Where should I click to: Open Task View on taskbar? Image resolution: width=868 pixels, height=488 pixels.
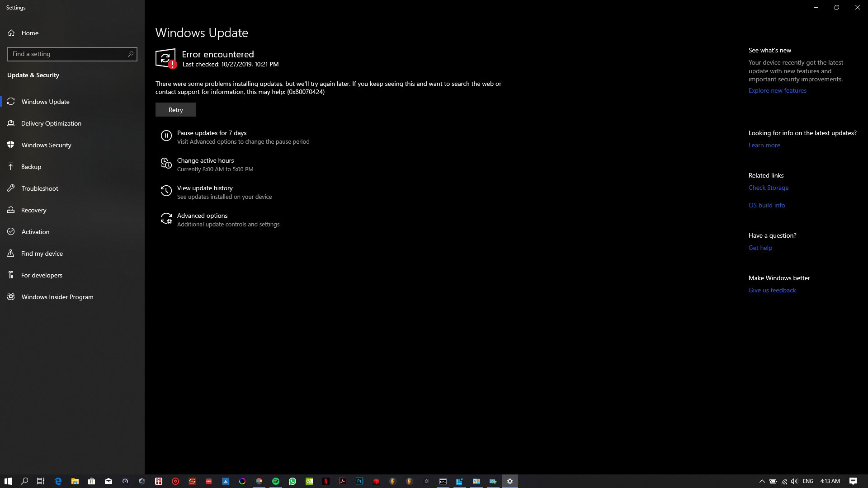tap(41, 481)
